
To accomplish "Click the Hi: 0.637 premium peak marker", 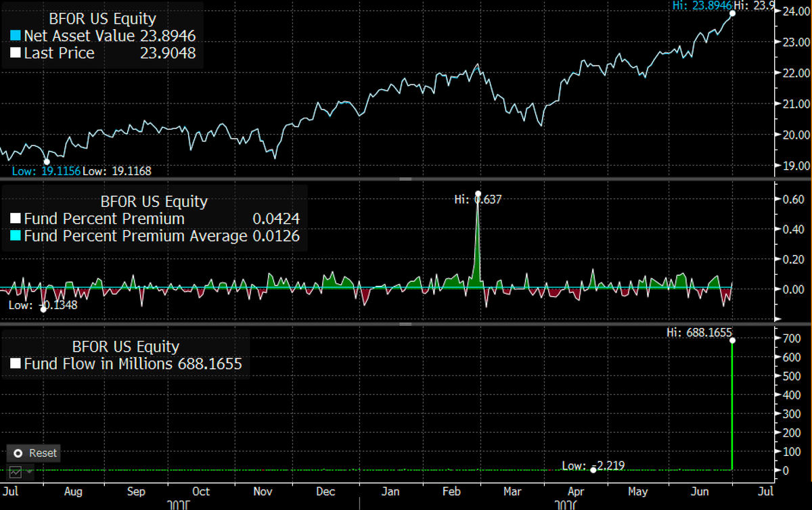I will click(478, 194).
